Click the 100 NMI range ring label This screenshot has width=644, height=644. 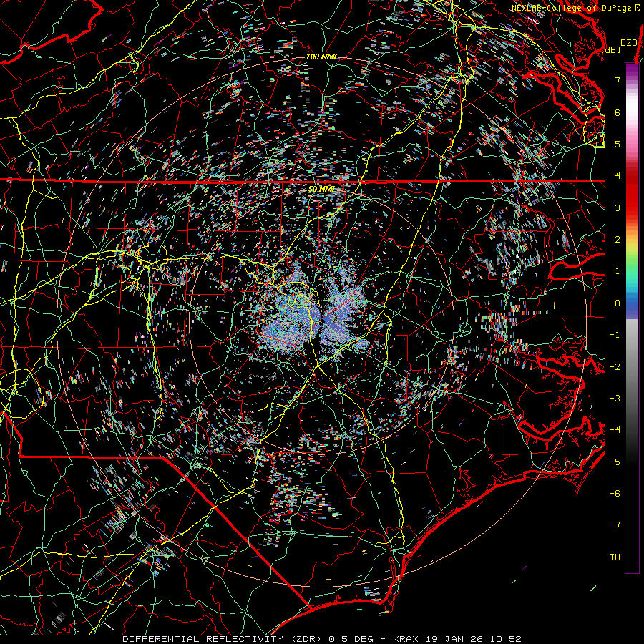321,57
